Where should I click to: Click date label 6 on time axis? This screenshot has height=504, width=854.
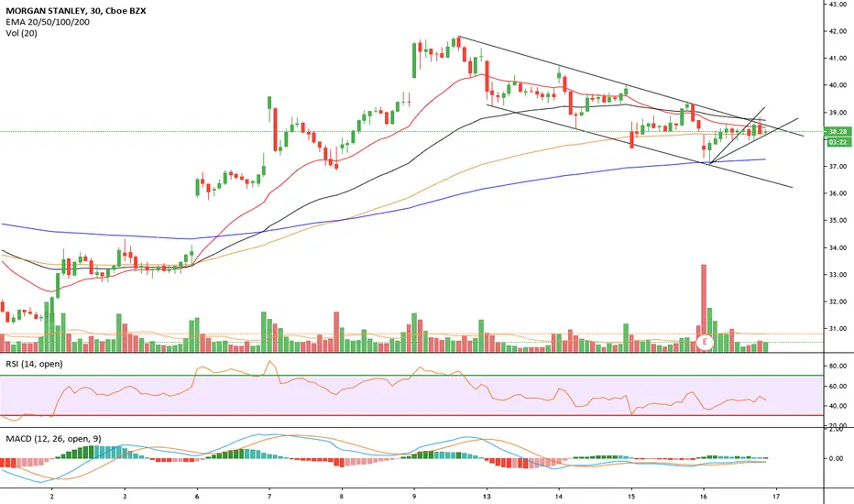pyautogui.click(x=197, y=497)
